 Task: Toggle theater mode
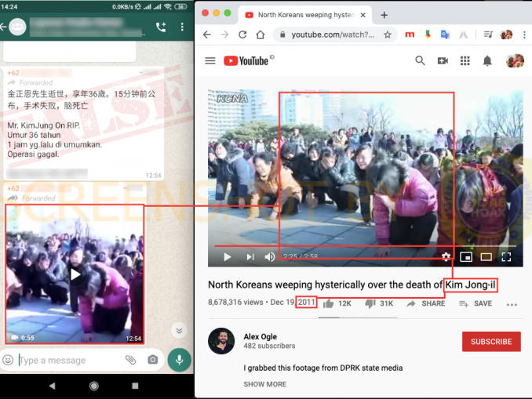point(486,257)
